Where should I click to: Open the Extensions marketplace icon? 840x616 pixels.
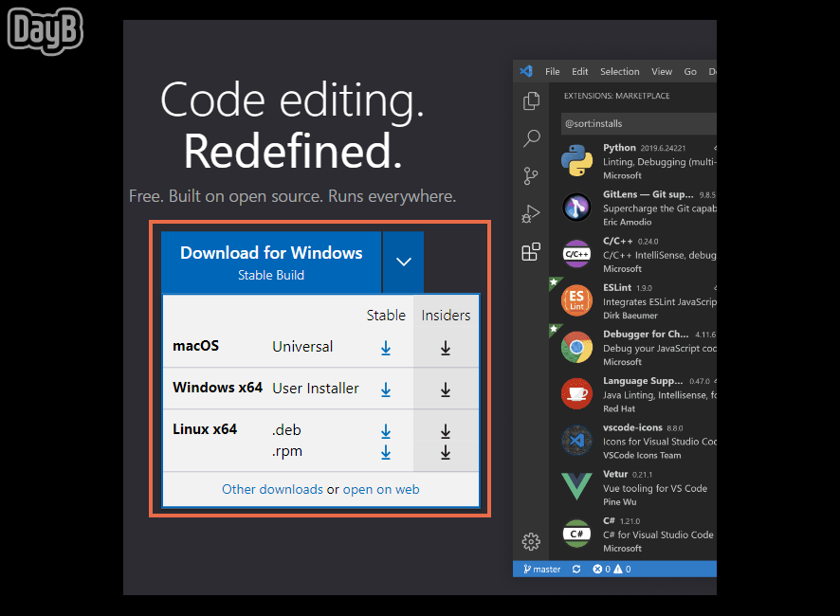531,252
